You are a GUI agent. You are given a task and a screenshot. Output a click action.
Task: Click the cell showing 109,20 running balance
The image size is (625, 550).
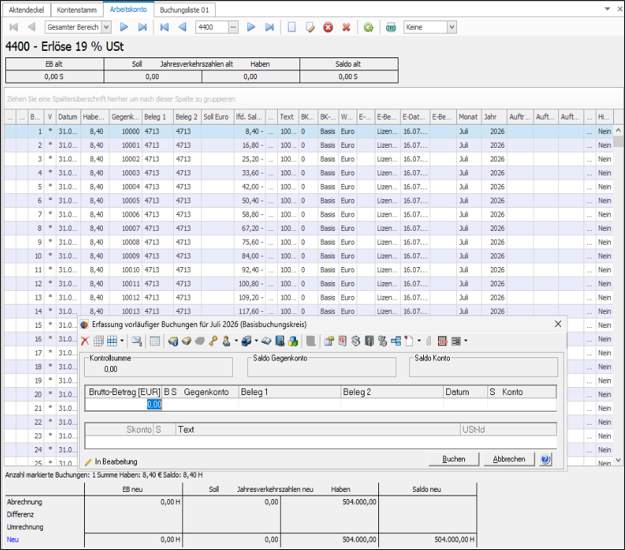(250, 297)
